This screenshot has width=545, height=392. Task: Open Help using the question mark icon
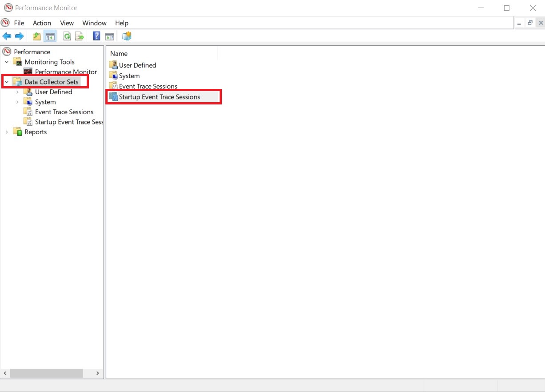(x=96, y=36)
